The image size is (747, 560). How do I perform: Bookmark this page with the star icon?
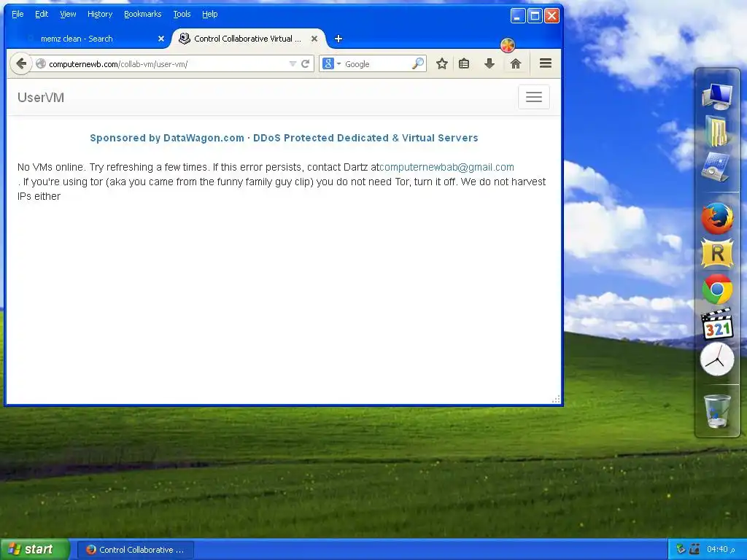441,64
